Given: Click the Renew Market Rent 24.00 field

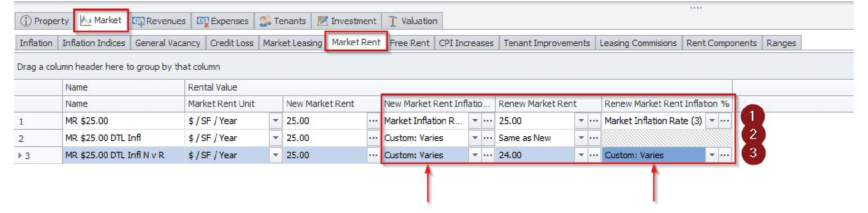Looking at the screenshot, I should [535, 155].
